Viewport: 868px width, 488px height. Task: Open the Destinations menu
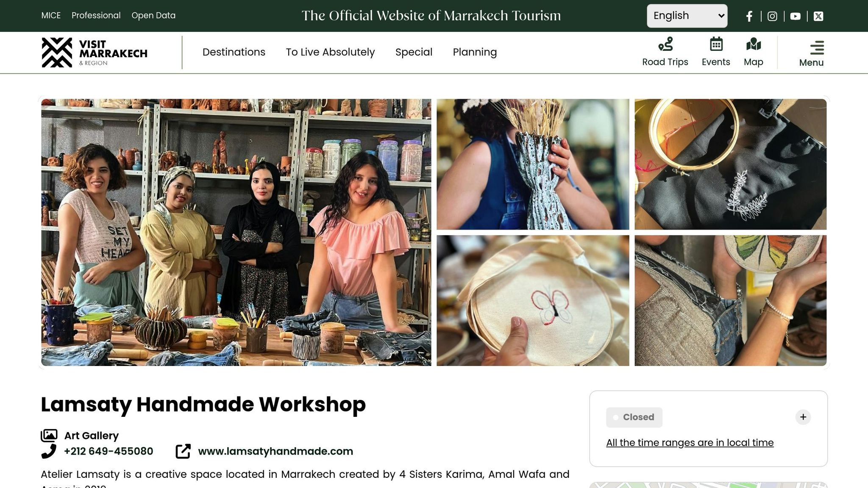point(234,52)
